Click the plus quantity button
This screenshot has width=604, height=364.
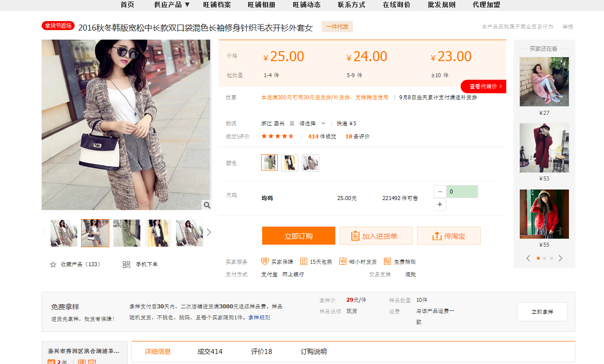tap(440, 204)
